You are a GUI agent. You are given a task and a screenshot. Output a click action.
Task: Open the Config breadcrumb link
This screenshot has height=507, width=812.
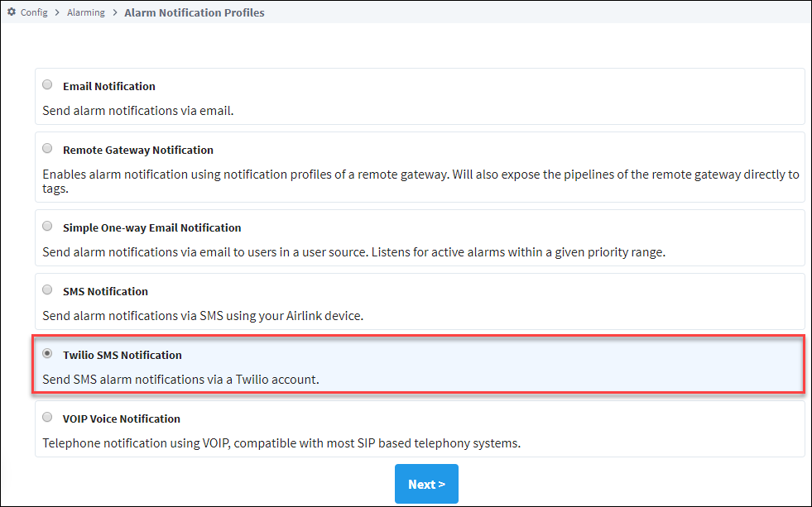click(x=34, y=12)
